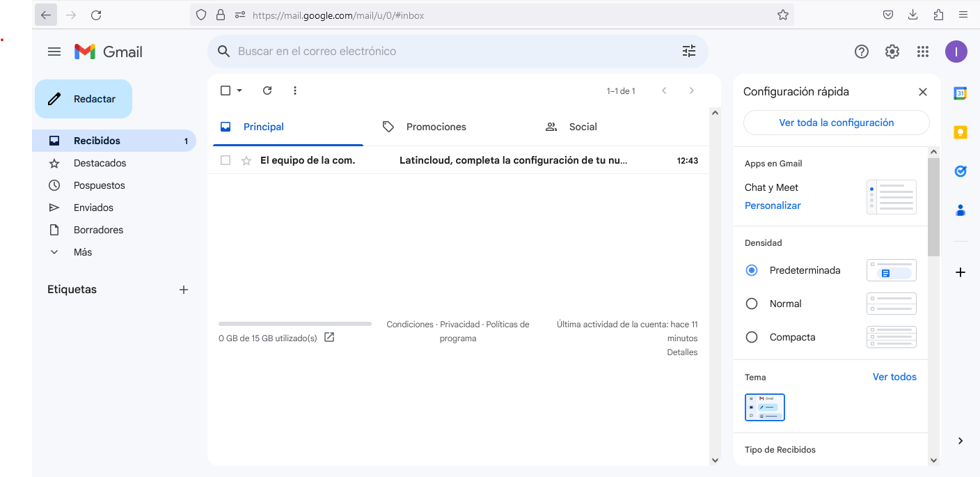Open Google Tasks side panel icon

pyautogui.click(x=961, y=171)
